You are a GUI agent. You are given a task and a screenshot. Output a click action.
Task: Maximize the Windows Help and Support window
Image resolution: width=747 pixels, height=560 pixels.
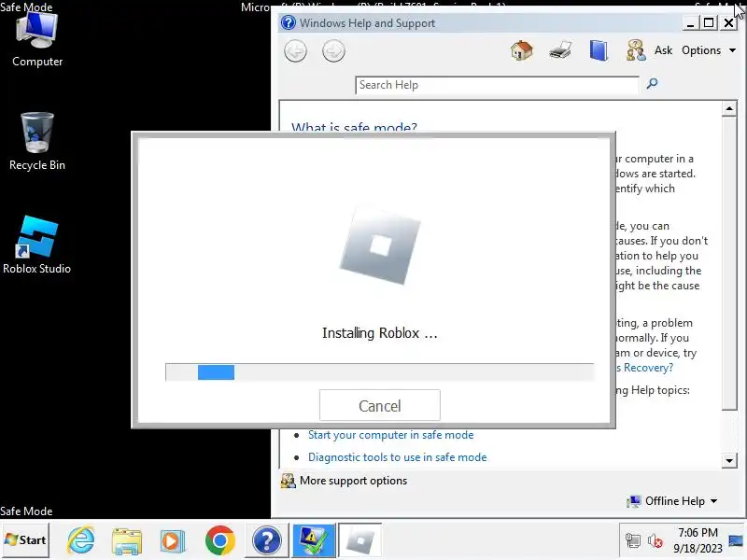point(709,22)
